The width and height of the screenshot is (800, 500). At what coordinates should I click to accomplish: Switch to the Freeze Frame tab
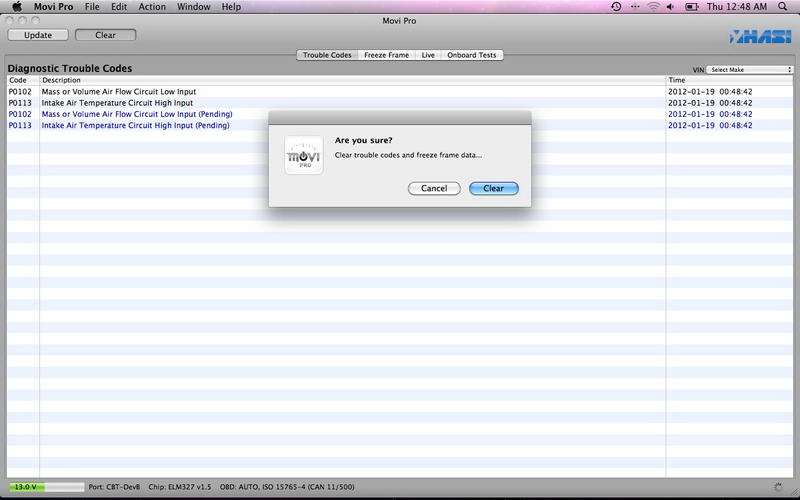(386, 55)
